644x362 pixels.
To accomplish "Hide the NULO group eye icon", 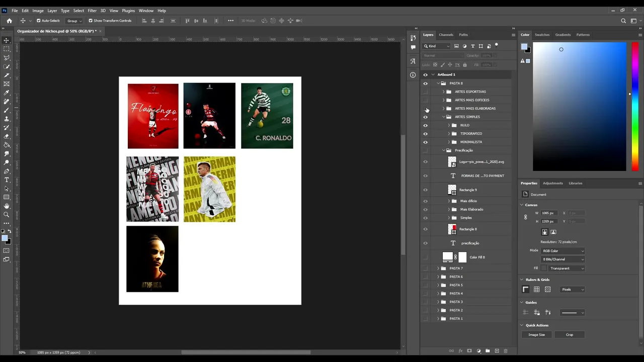I will [x=425, y=126].
